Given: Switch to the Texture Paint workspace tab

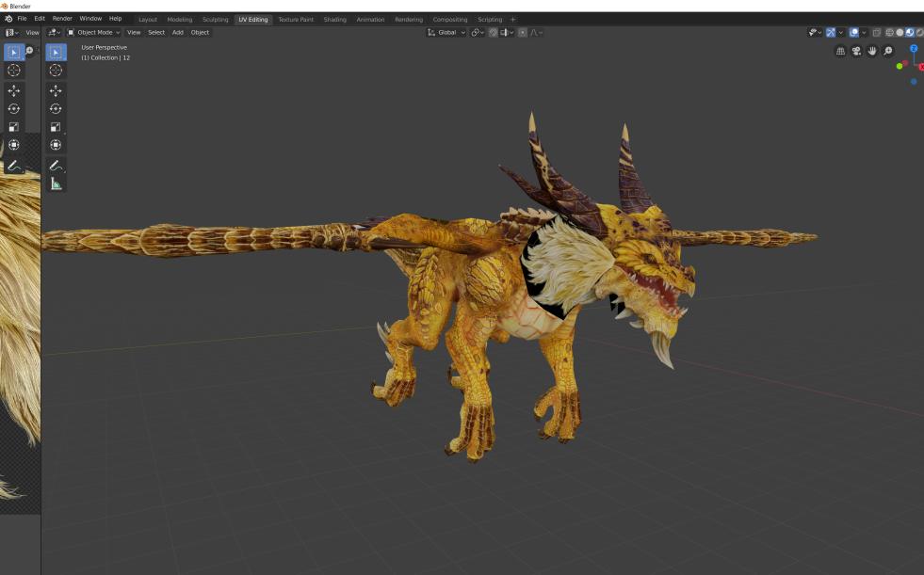Looking at the screenshot, I should click(x=296, y=20).
